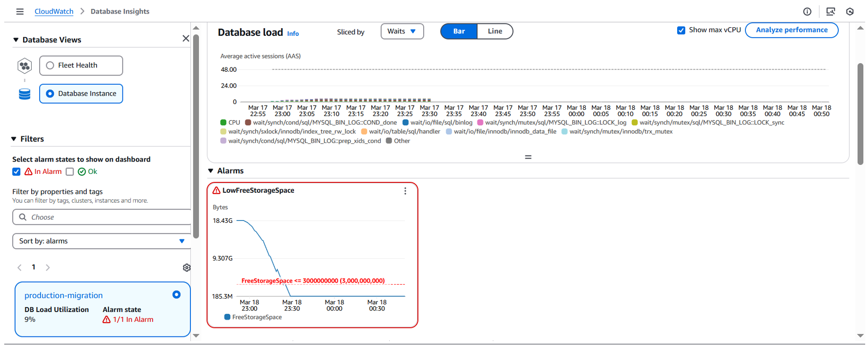Uncheck the In Alarm filter checkbox
The height and width of the screenshot is (351, 868).
click(16, 171)
